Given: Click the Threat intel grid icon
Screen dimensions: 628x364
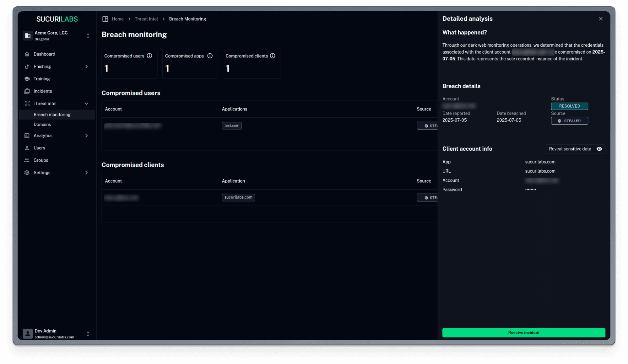Looking at the screenshot, I should (x=27, y=104).
